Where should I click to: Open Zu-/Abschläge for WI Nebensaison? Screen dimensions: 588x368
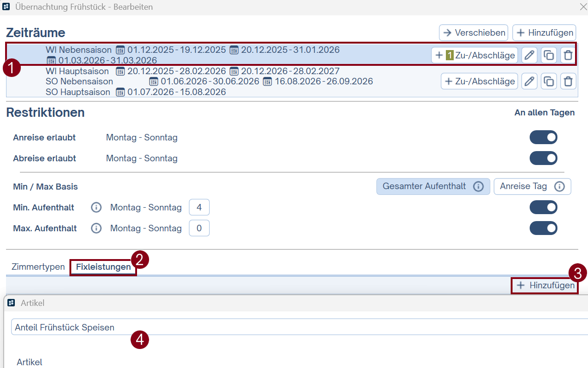click(475, 56)
